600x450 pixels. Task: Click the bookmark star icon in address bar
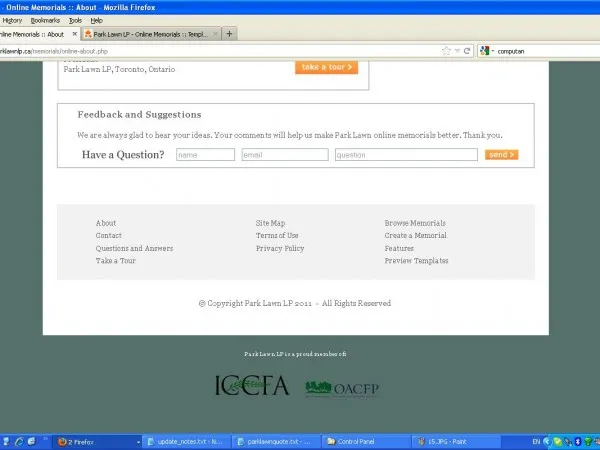click(445, 50)
